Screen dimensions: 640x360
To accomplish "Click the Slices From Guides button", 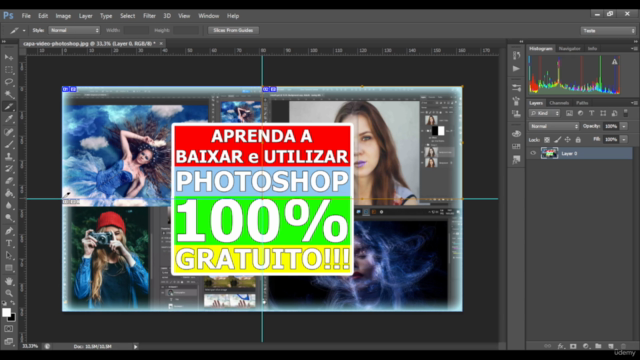I will tap(233, 30).
